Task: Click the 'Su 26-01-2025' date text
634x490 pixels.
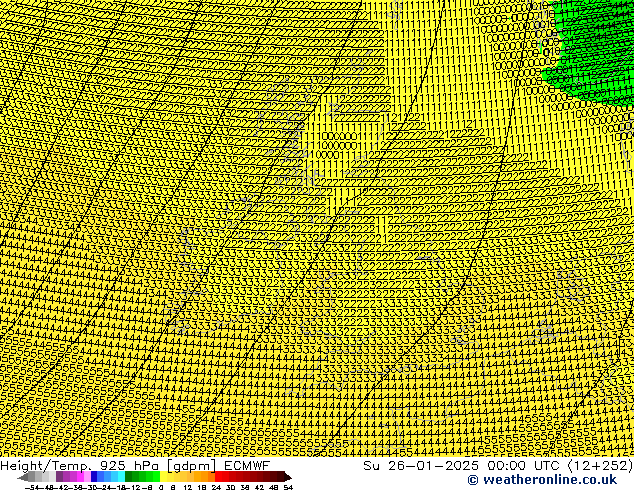Action: [421, 466]
